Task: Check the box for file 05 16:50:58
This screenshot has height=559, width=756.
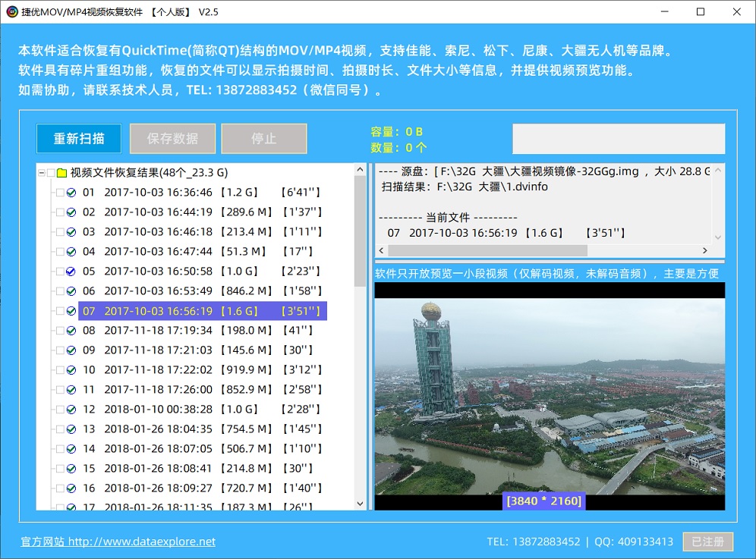Action: 60,272
